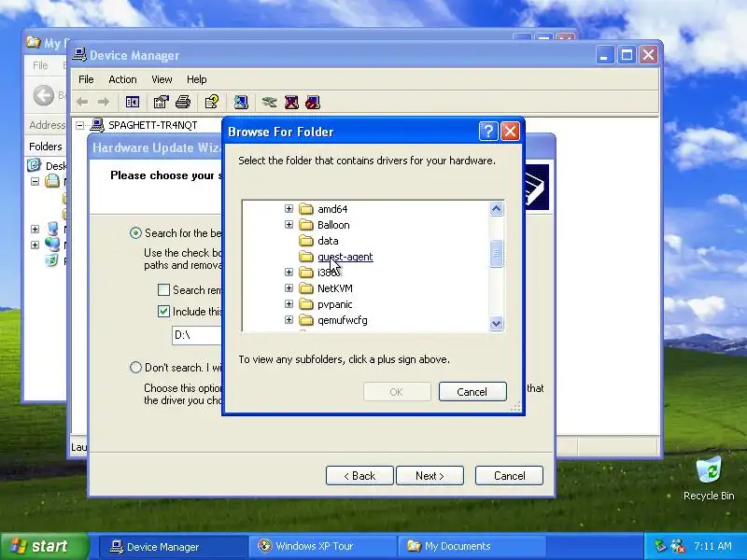Switch to My Documents taskbar item
This screenshot has width=747, height=560.
point(472,546)
